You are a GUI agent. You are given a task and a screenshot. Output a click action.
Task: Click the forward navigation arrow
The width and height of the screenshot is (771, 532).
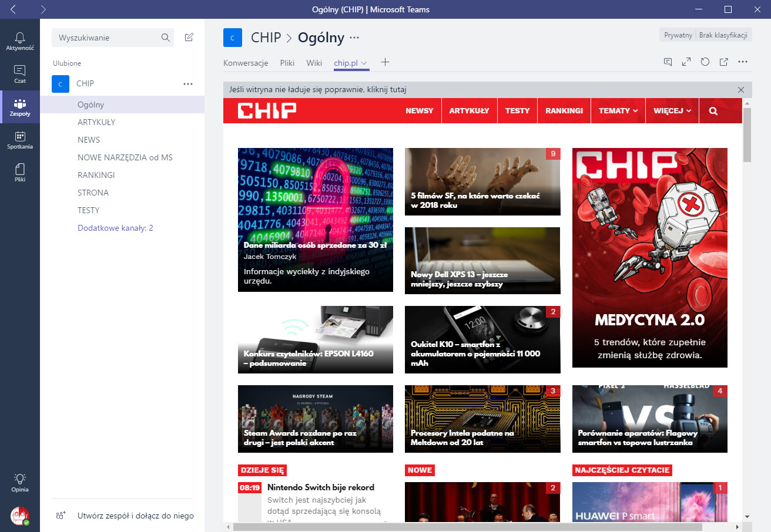click(x=43, y=9)
